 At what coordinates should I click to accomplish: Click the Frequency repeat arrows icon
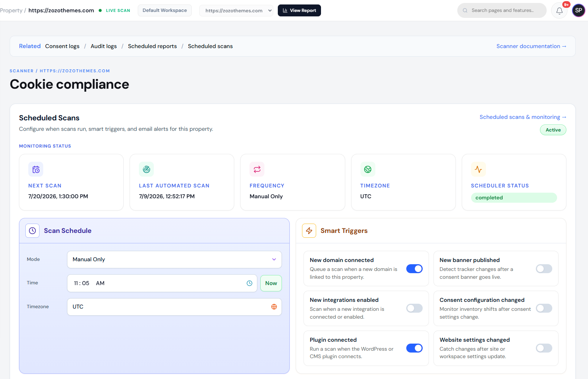[257, 169]
